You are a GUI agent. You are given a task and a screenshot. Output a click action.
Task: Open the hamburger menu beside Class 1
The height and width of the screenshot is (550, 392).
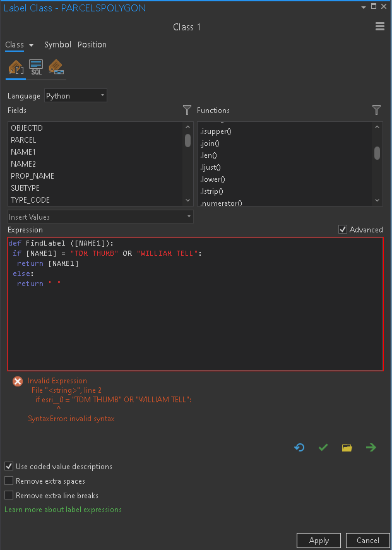[x=380, y=27]
